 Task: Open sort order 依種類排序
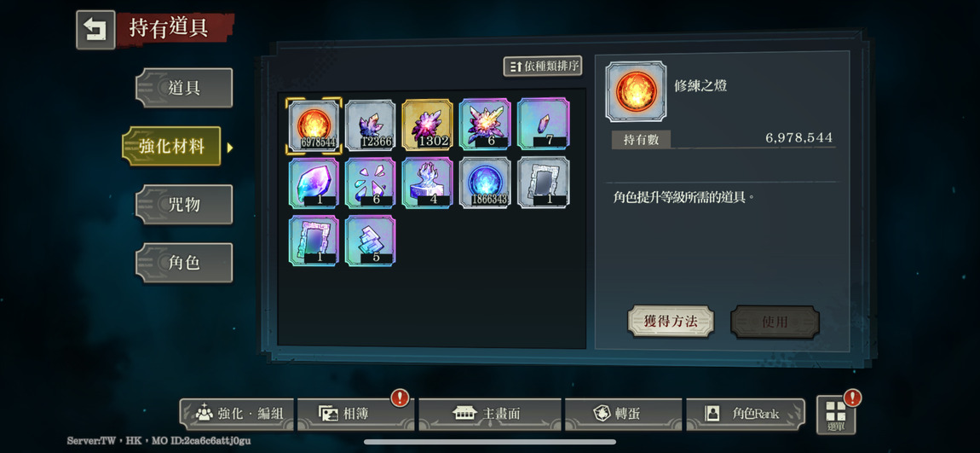pos(543,66)
